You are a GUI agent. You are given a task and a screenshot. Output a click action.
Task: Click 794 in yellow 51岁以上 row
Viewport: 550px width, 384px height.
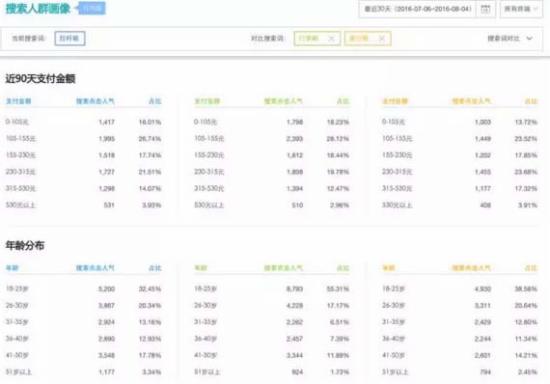point(485,372)
